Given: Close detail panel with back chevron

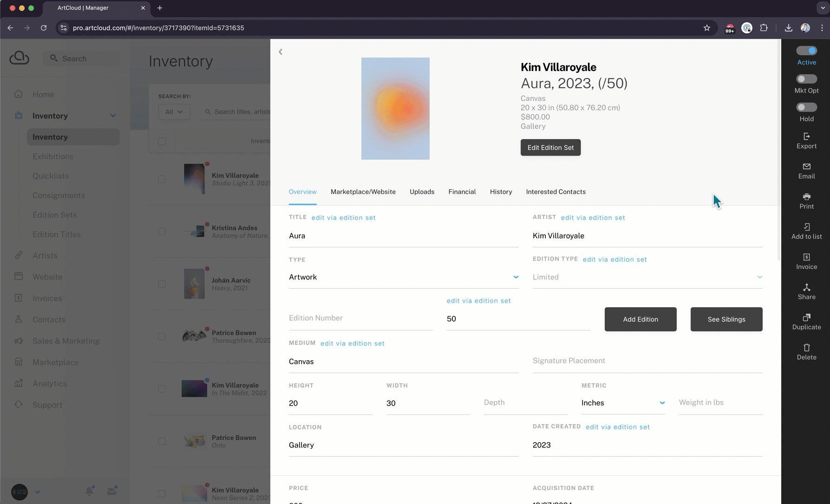Looking at the screenshot, I should tap(281, 52).
